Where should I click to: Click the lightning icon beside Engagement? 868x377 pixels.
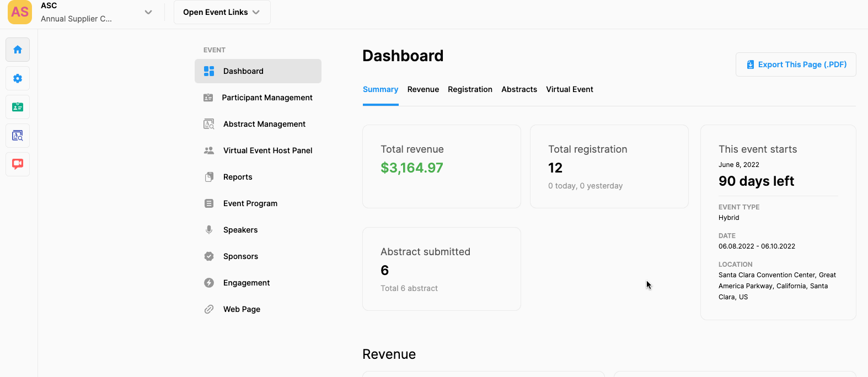209,283
